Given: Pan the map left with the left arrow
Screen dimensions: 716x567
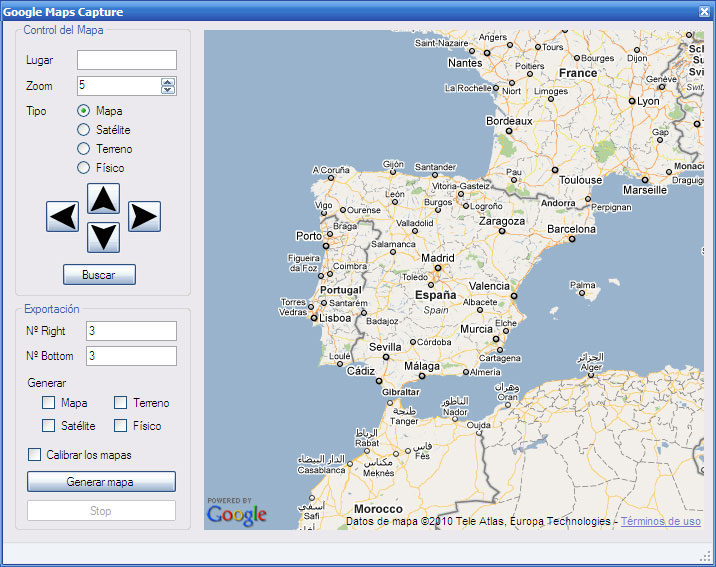Looking at the screenshot, I should pos(63,216).
